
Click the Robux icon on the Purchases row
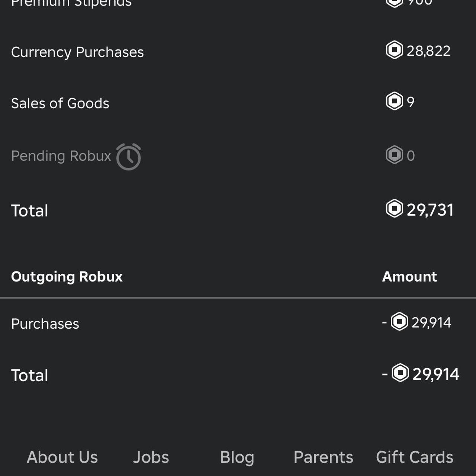tap(400, 323)
